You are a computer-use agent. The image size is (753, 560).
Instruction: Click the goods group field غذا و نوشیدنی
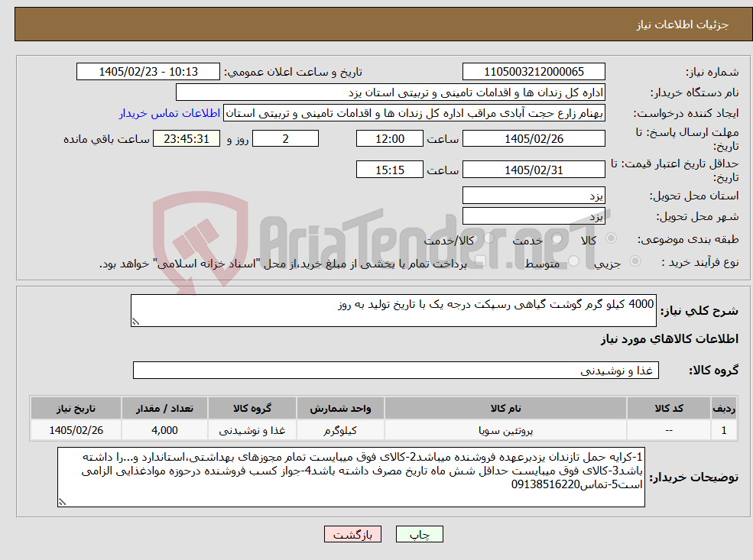point(396,370)
